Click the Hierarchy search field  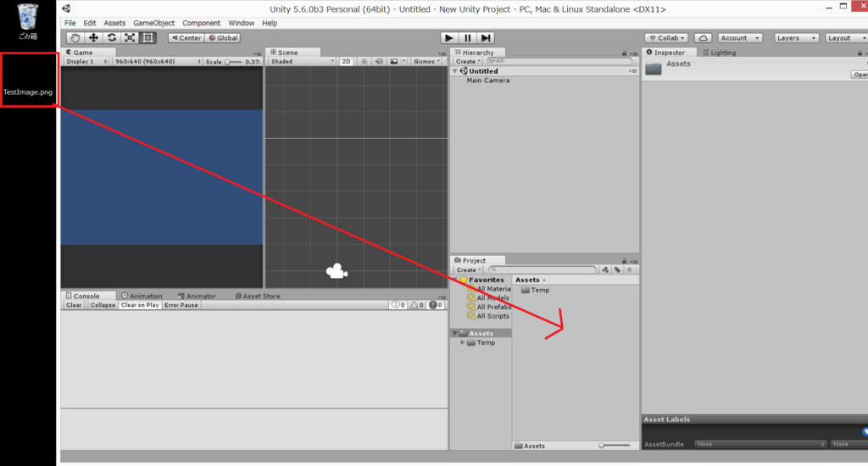tap(559, 62)
